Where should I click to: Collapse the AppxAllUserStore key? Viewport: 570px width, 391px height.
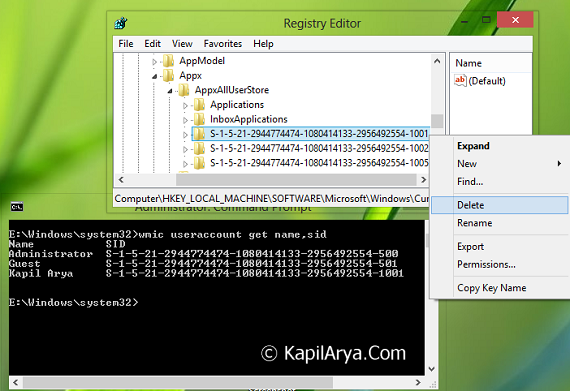pyautogui.click(x=170, y=91)
